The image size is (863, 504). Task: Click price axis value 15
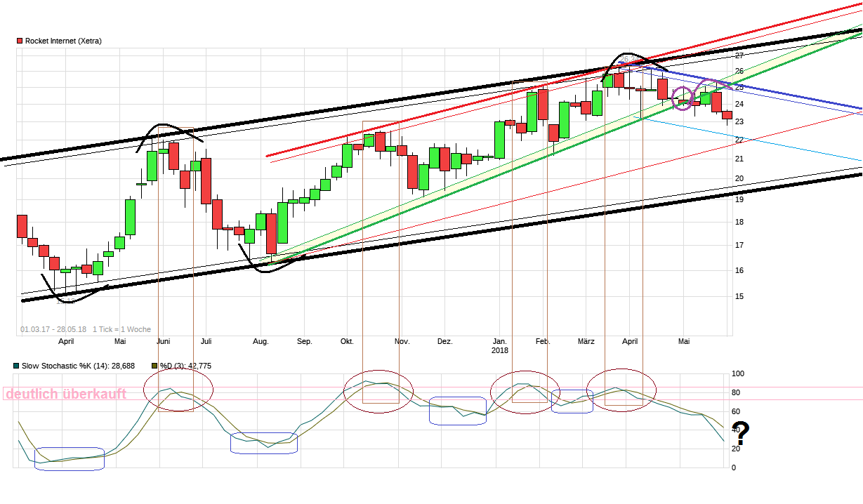coord(739,296)
